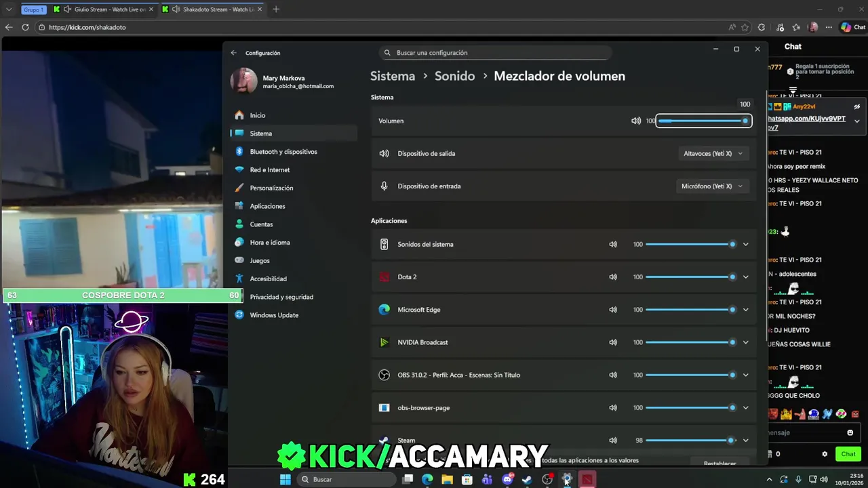Image resolution: width=868 pixels, height=488 pixels.
Task: Adjust the Dota 2 volume slider
Action: (690, 277)
